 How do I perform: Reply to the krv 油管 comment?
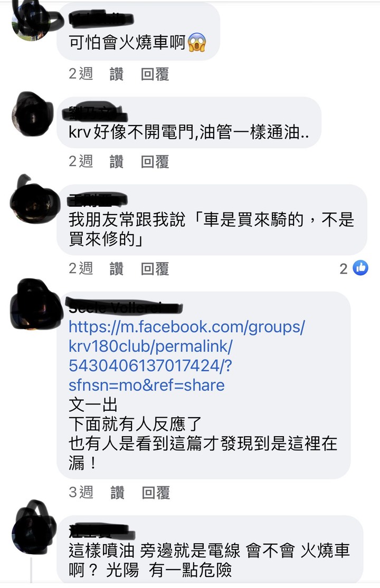155,161
